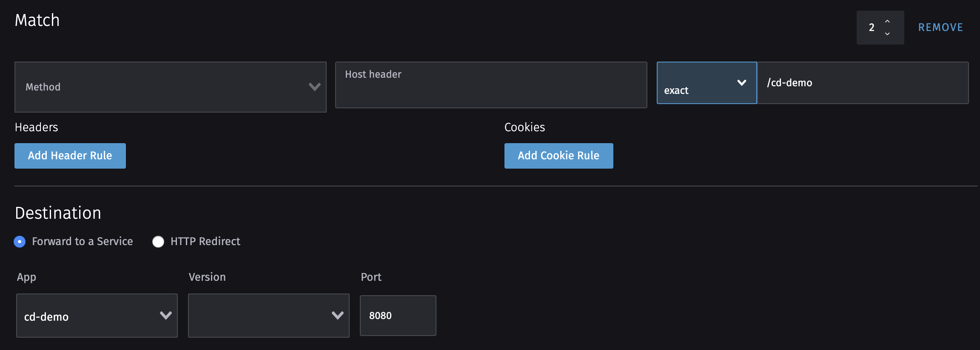The image size is (980, 350).
Task: Click the /cd-demo path input field
Action: (x=863, y=83)
